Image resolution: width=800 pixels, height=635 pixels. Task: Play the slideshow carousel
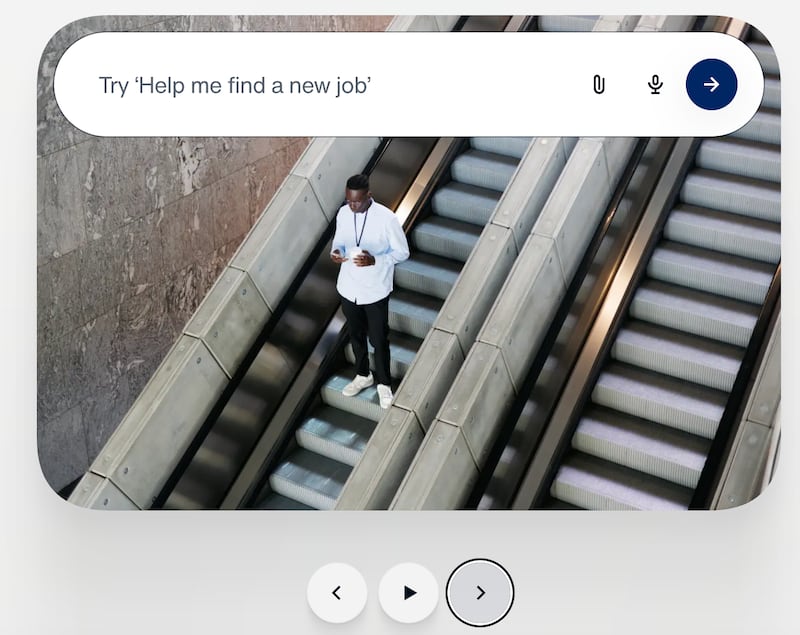click(x=409, y=593)
